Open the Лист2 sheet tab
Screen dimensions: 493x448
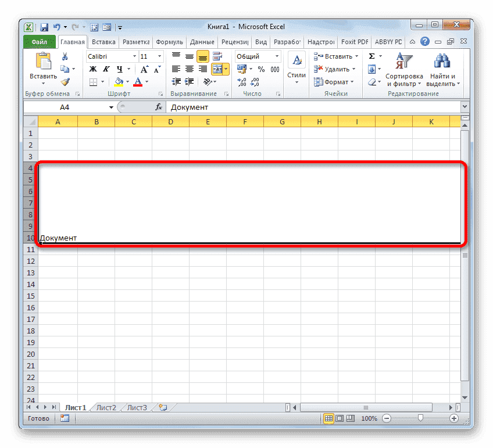pyautogui.click(x=105, y=407)
